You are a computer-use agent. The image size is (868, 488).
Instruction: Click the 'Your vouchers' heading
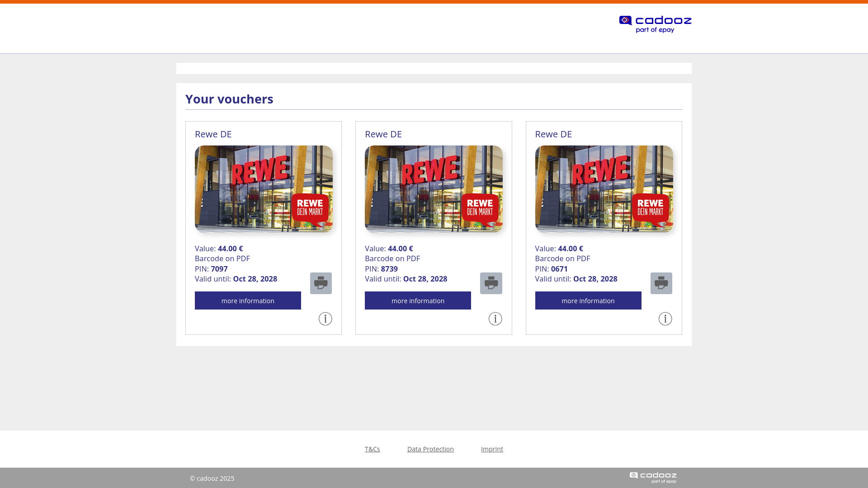(229, 99)
